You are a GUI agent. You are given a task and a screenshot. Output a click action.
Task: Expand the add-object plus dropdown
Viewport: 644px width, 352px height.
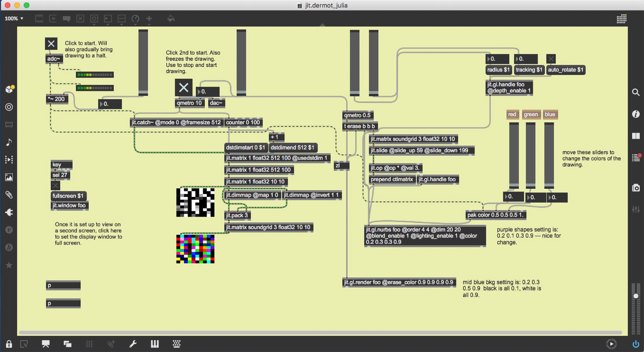149,19
